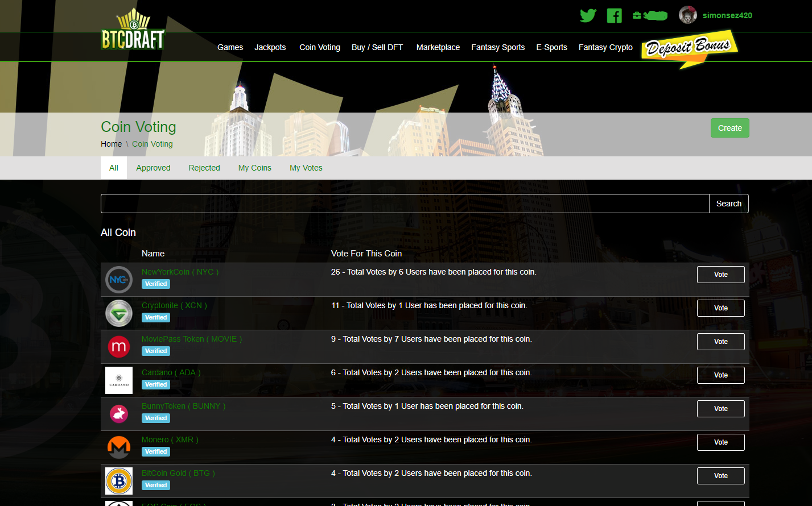Open the Cryptonite ( XCN ) link

(174, 305)
